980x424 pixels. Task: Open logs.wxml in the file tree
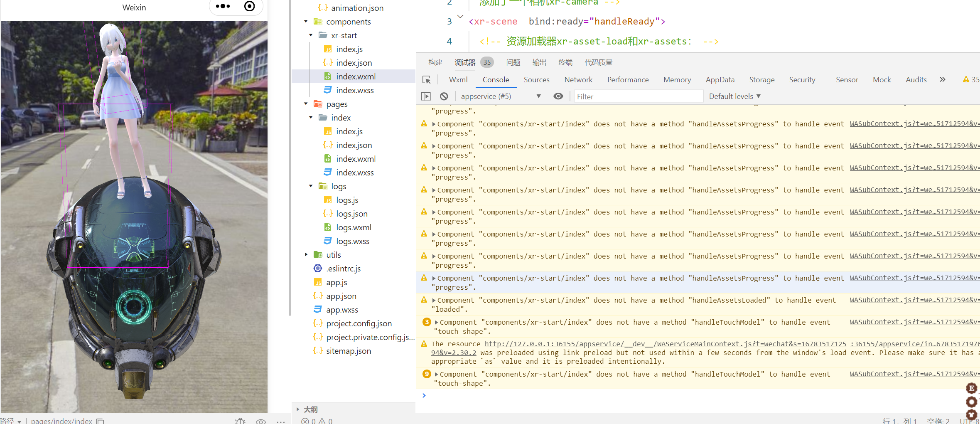coord(354,227)
